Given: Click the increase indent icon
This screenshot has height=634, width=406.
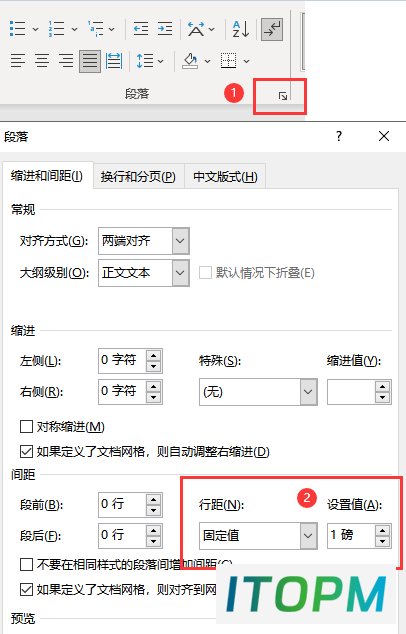Looking at the screenshot, I should [165, 29].
